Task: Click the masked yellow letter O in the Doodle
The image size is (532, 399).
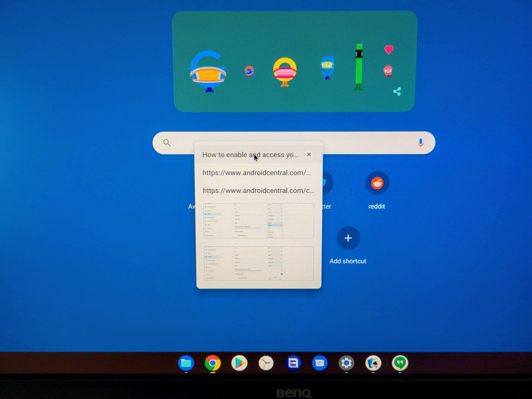Action: 285,72
